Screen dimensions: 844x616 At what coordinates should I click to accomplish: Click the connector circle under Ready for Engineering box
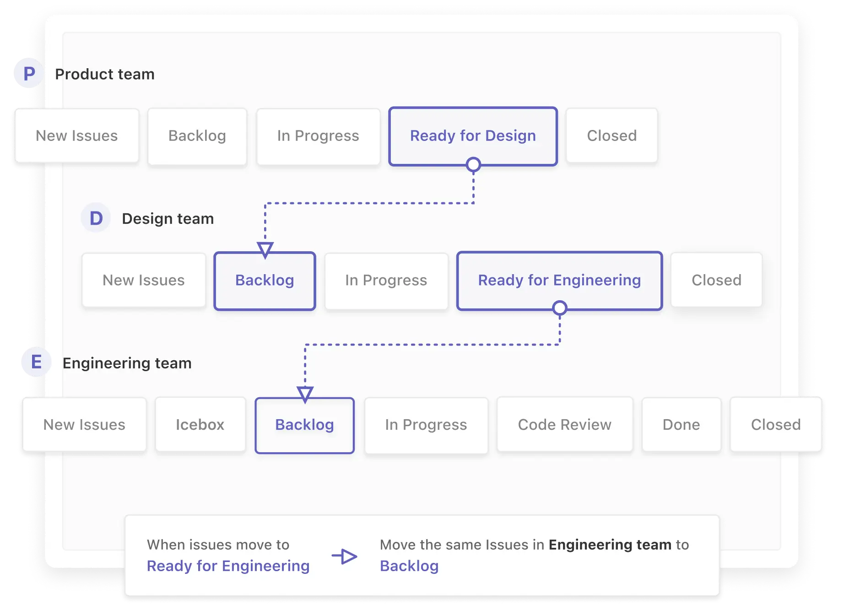[x=560, y=308]
